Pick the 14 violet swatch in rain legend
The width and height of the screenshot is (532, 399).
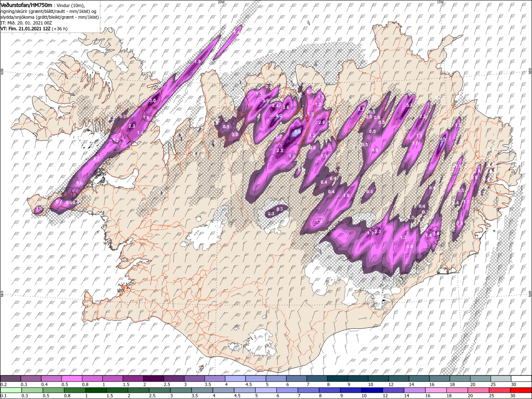(415, 390)
